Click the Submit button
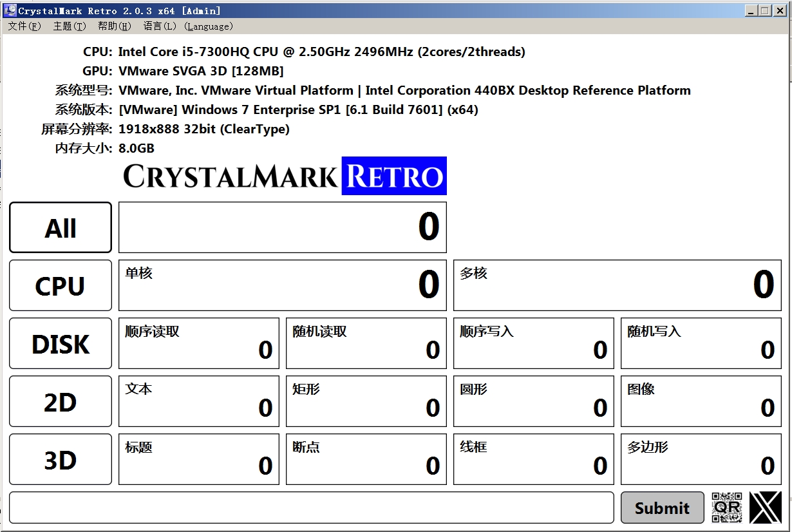The width and height of the screenshot is (792, 532). tap(663, 508)
